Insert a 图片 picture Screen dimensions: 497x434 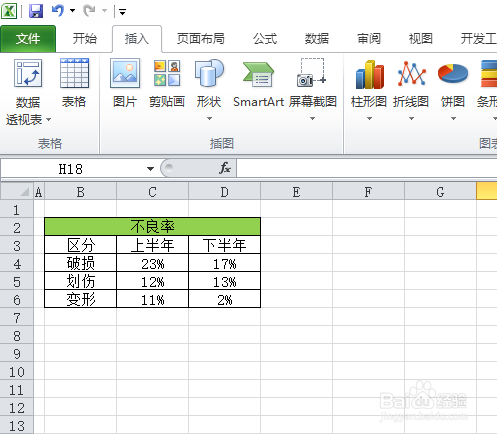(x=125, y=83)
